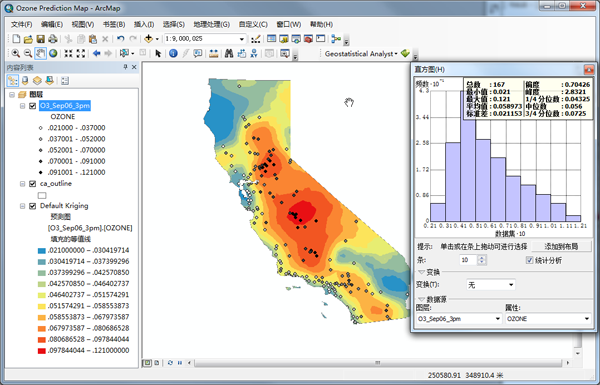The width and height of the screenshot is (600, 385).
Task: Open the OZONE attribute dropdown
Action: [x=586, y=318]
